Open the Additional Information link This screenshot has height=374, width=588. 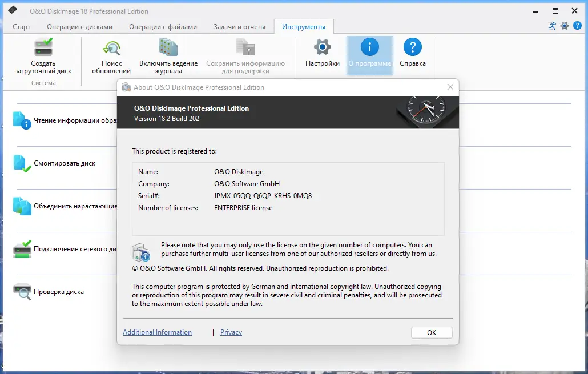pos(157,332)
